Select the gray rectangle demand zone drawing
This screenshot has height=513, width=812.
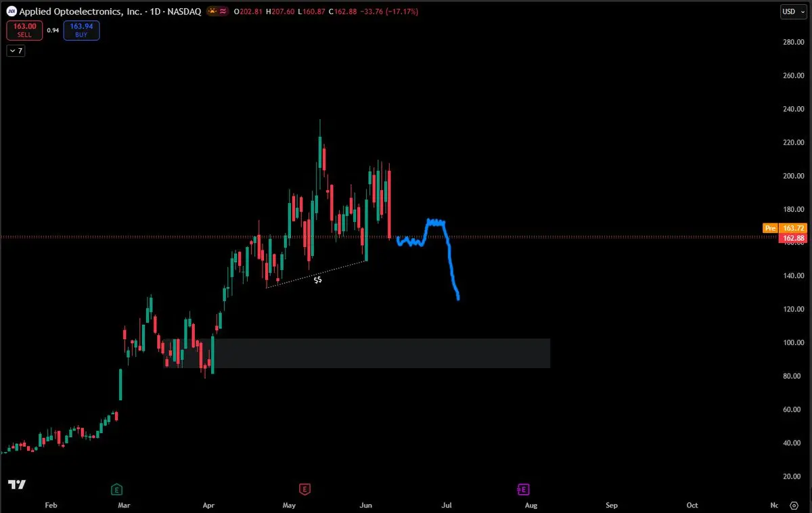tap(357, 353)
